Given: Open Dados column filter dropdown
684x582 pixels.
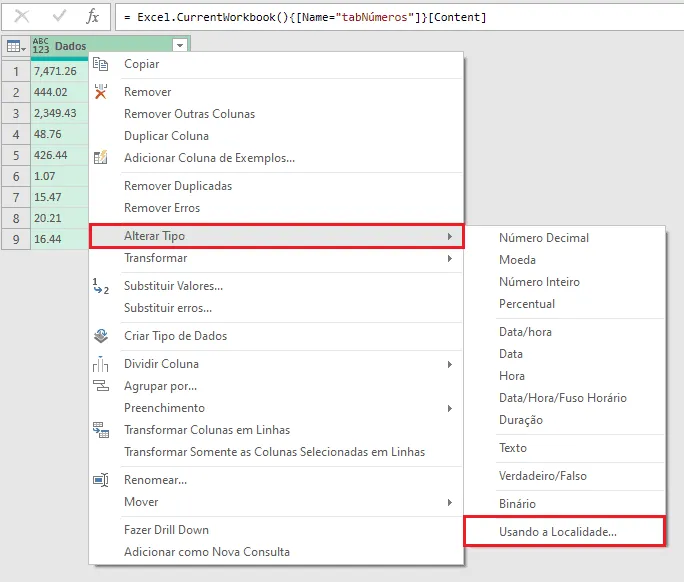Looking at the screenshot, I should (x=180, y=45).
